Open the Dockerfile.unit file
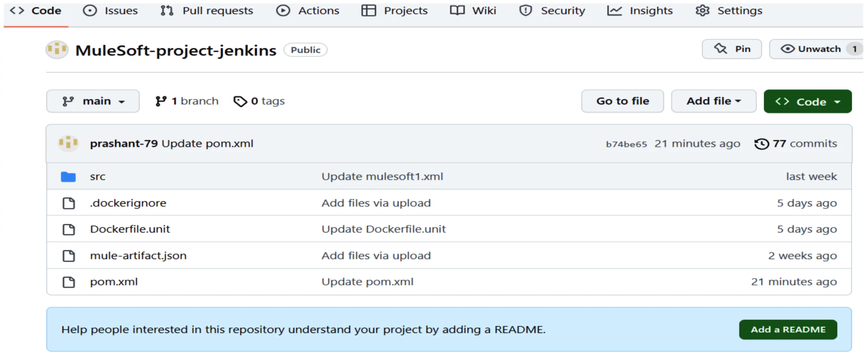This screenshot has width=868, height=359. (x=130, y=229)
